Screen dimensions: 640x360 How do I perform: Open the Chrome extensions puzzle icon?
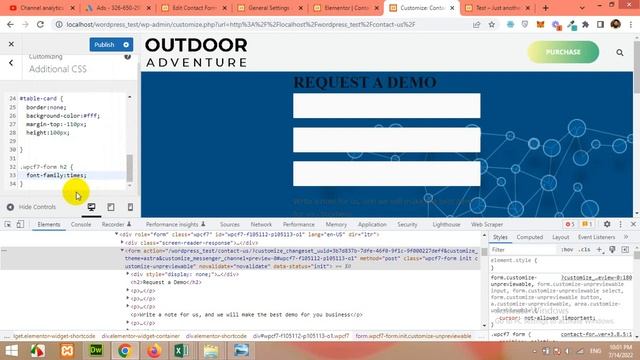[x=585, y=24]
